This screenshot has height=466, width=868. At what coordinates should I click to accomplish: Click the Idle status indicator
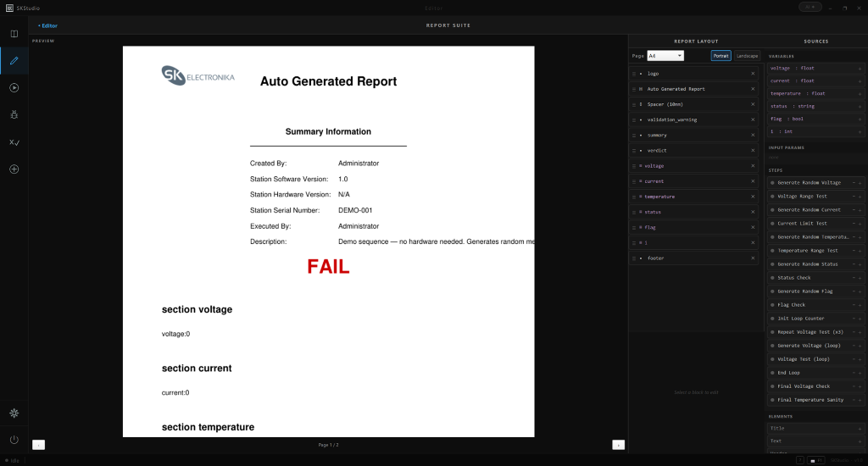click(12, 460)
